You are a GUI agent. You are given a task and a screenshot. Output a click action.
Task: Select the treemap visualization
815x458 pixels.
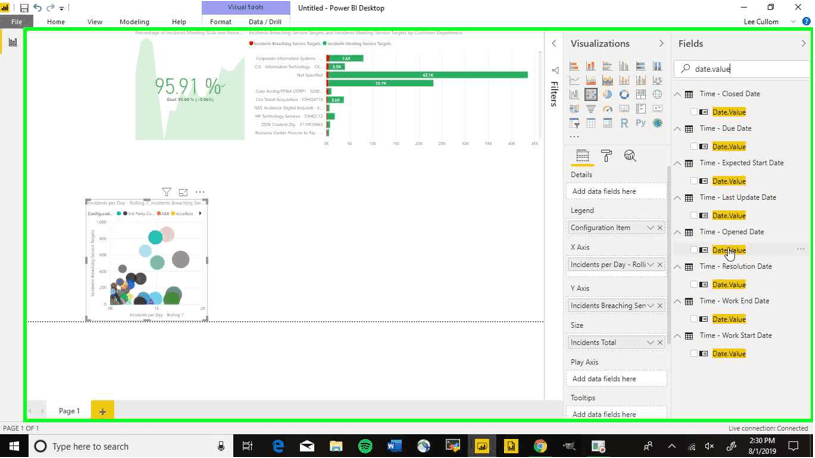(x=640, y=94)
